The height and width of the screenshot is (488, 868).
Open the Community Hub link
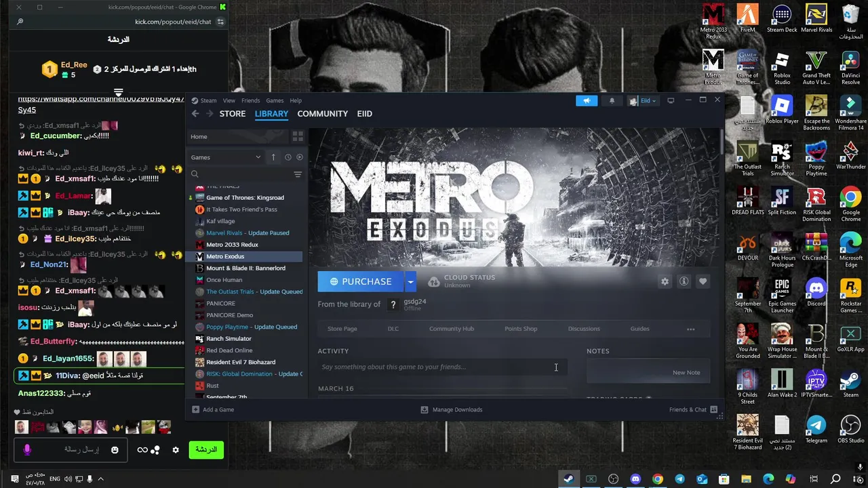coord(451,329)
